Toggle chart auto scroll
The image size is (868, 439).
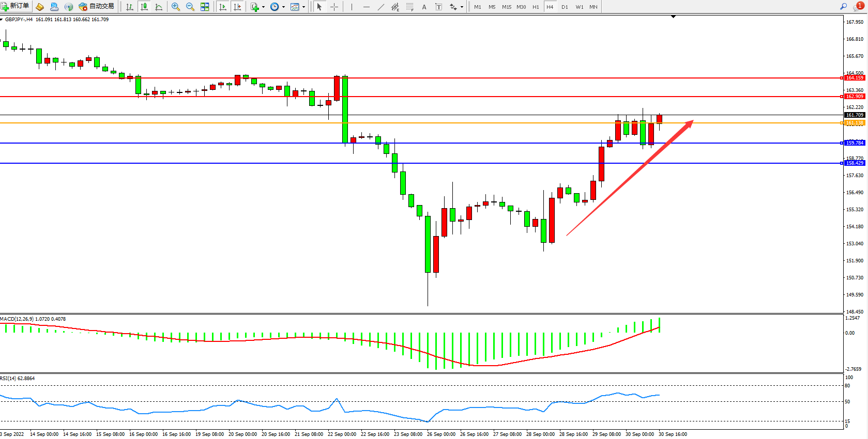(x=223, y=7)
